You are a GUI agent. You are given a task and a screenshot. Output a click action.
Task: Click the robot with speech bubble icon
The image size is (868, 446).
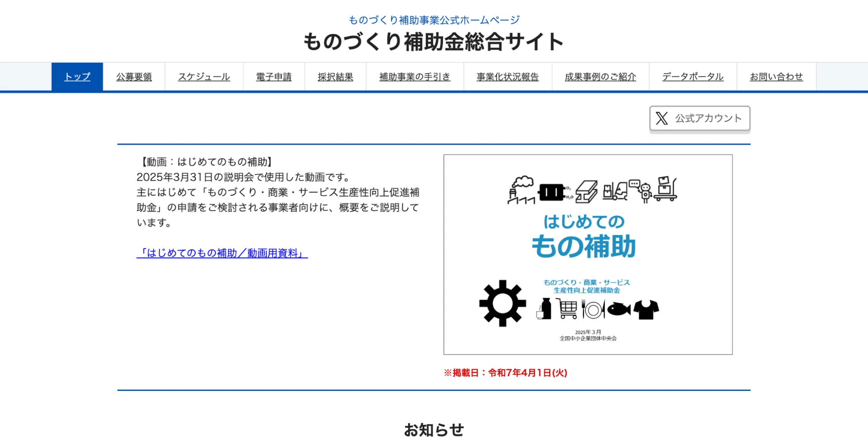point(641,191)
